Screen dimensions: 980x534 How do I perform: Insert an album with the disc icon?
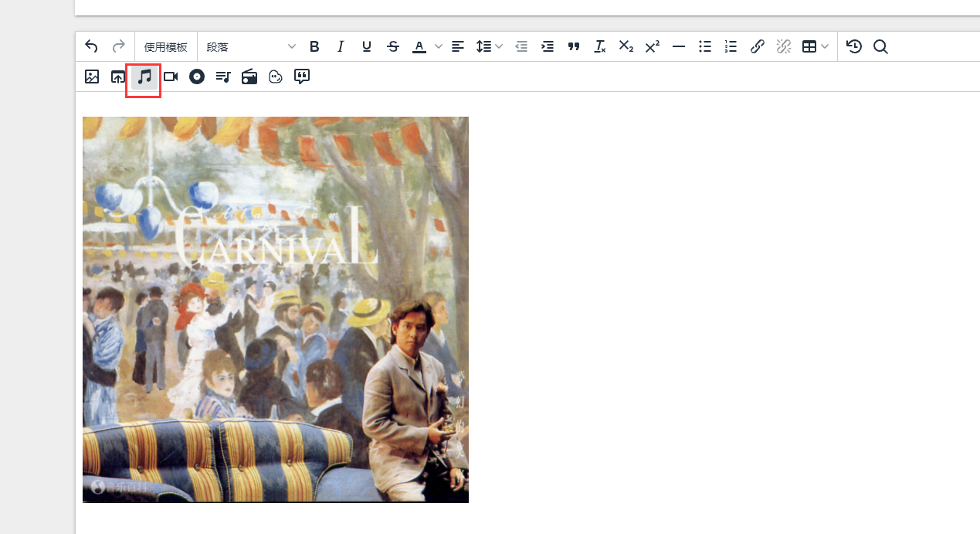pos(197,77)
